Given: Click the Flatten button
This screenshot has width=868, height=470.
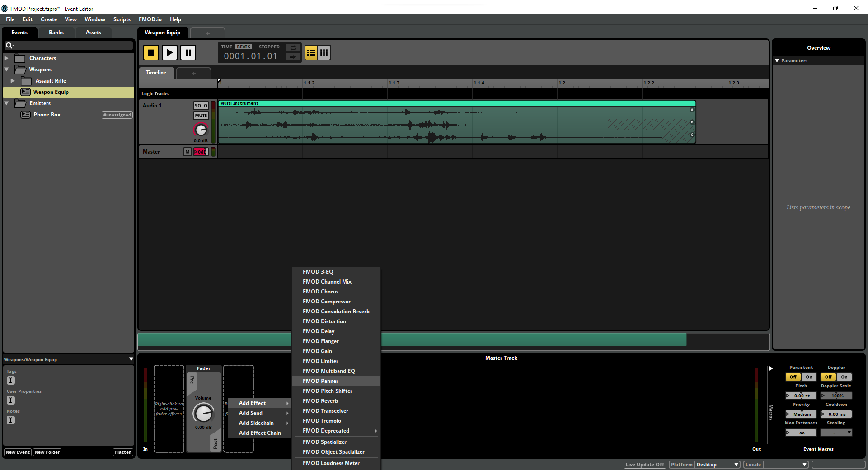Looking at the screenshot, I should 123,452.
